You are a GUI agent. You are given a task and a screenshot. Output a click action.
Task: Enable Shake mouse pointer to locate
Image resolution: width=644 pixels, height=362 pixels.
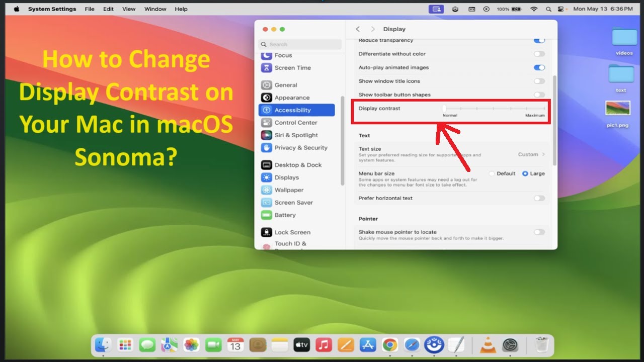(x=539, y=232)
